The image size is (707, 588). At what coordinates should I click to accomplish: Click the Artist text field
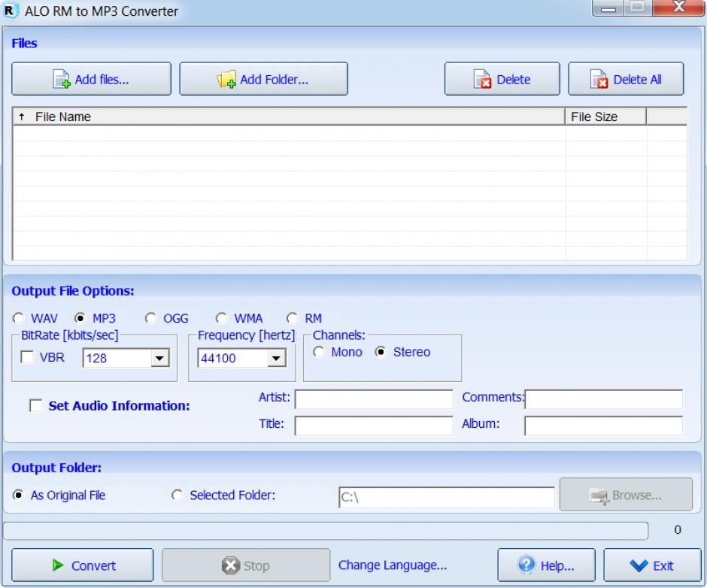pyautogui.click(x=374, y=399)
